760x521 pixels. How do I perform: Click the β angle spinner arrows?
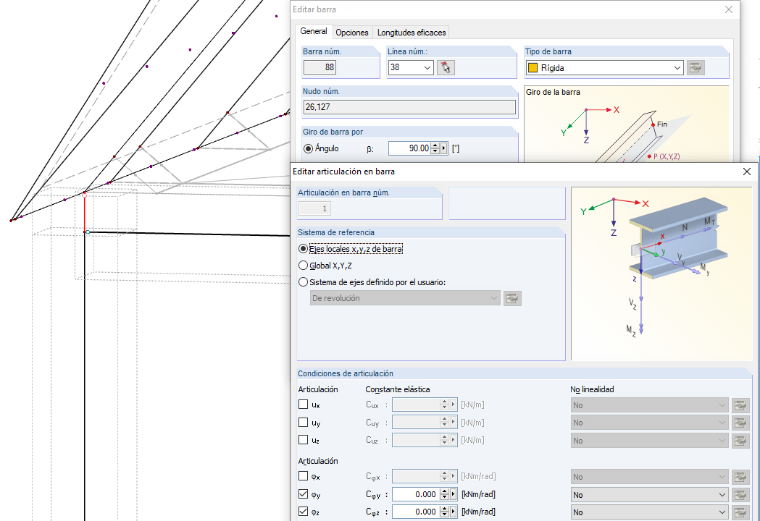[435, 148]
